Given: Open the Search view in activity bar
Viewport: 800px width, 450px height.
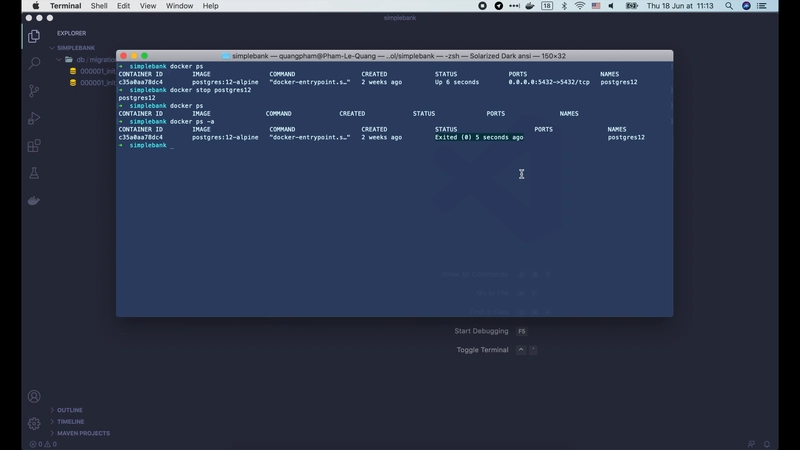Looking at the screenshot, I should tap(34, 63).
